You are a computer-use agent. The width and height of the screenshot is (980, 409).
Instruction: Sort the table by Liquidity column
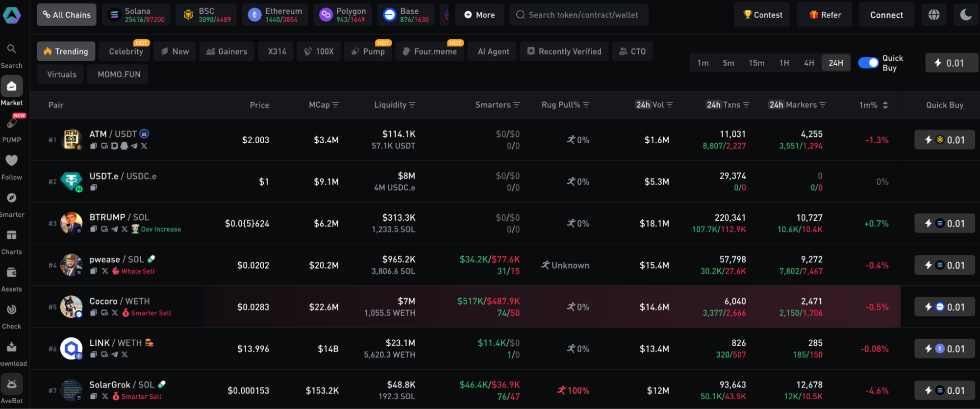tap(394, 105)
